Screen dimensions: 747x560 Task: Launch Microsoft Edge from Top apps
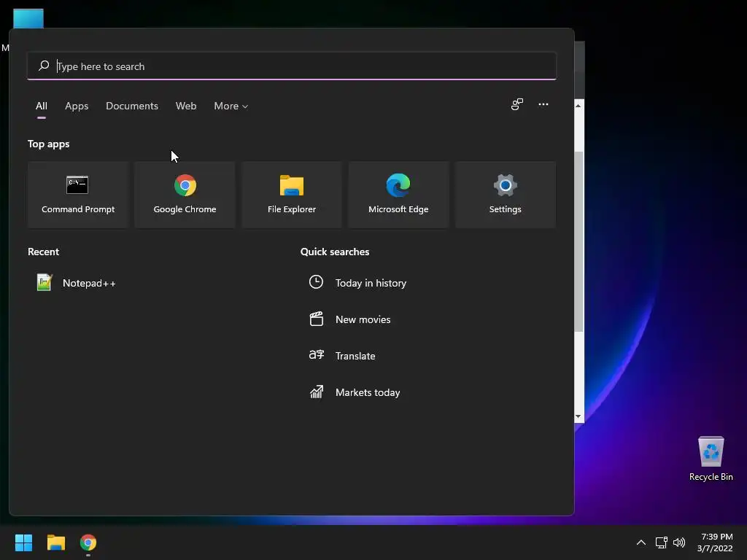coord(398,194)
